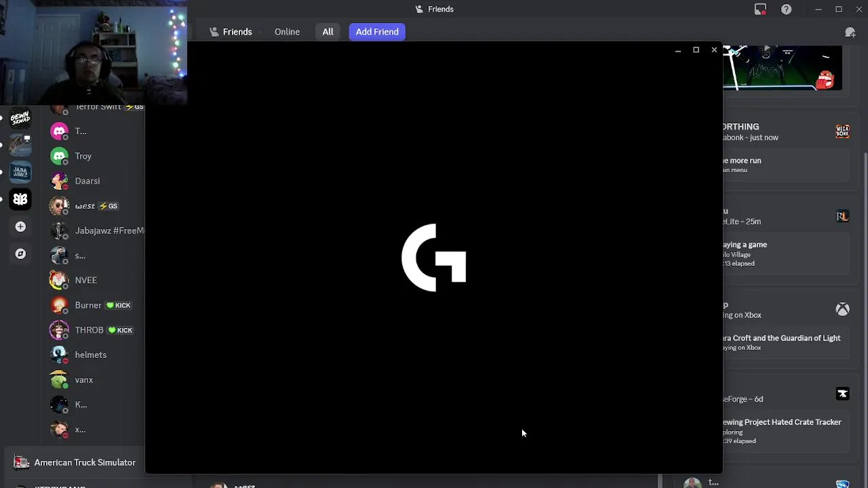Add a server with the plus icon
This screenshot has height=488, width=868.
[x=20, y=226]
